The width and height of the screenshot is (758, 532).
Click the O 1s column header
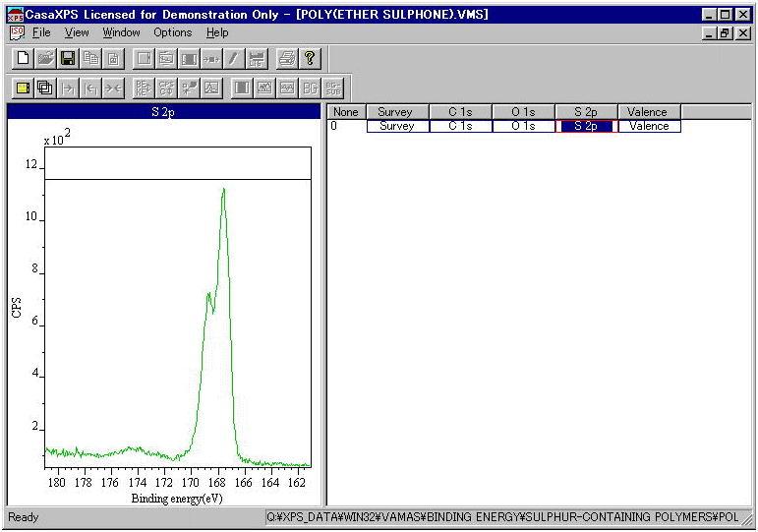click(x=523, y=112)
